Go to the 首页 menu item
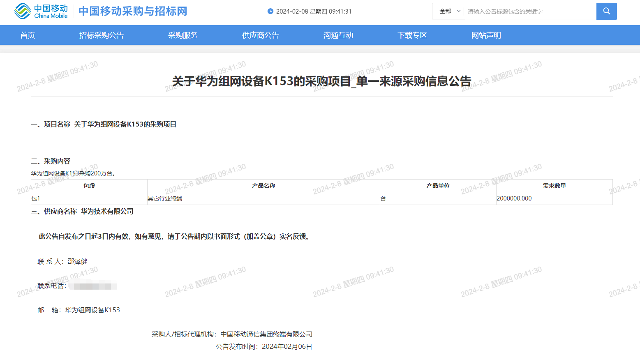 (x=28, y=35)
